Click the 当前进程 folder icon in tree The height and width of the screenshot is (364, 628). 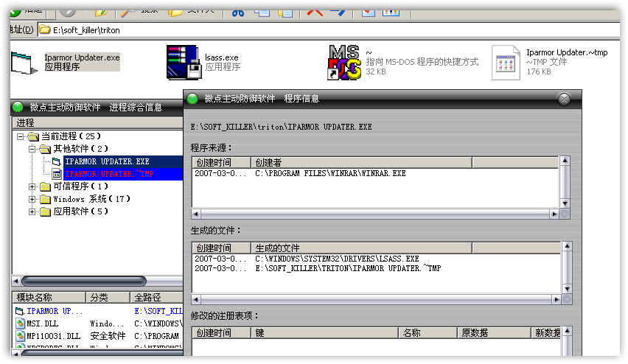[33, 137]
